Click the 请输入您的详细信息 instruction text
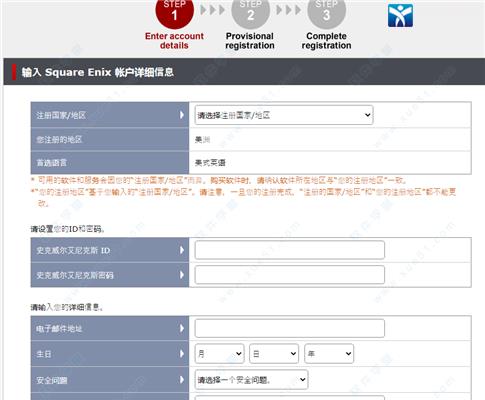 coord(67,307)
